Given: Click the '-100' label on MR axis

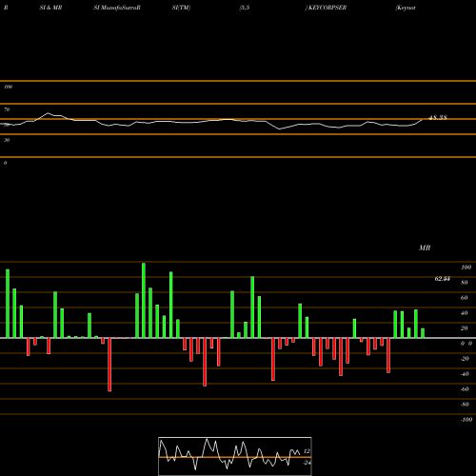Looking at the screenshot, I should tap(466, 420).
